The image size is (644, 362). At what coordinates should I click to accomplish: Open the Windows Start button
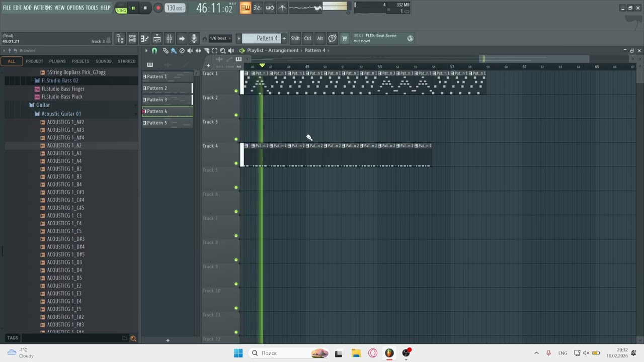point(238,353)
